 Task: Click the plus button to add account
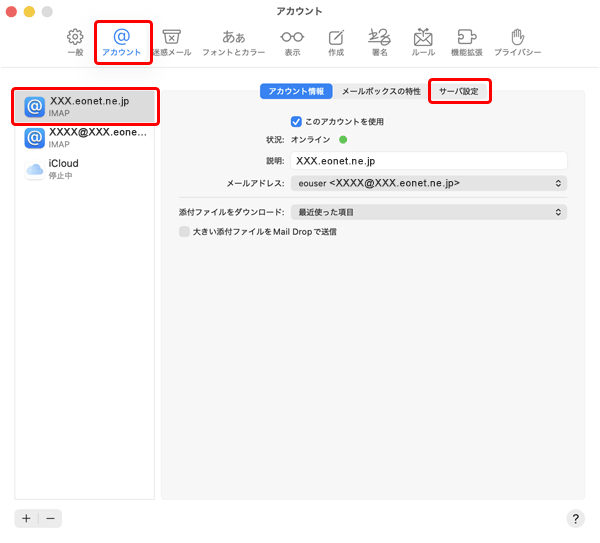(x=26, y=518)
